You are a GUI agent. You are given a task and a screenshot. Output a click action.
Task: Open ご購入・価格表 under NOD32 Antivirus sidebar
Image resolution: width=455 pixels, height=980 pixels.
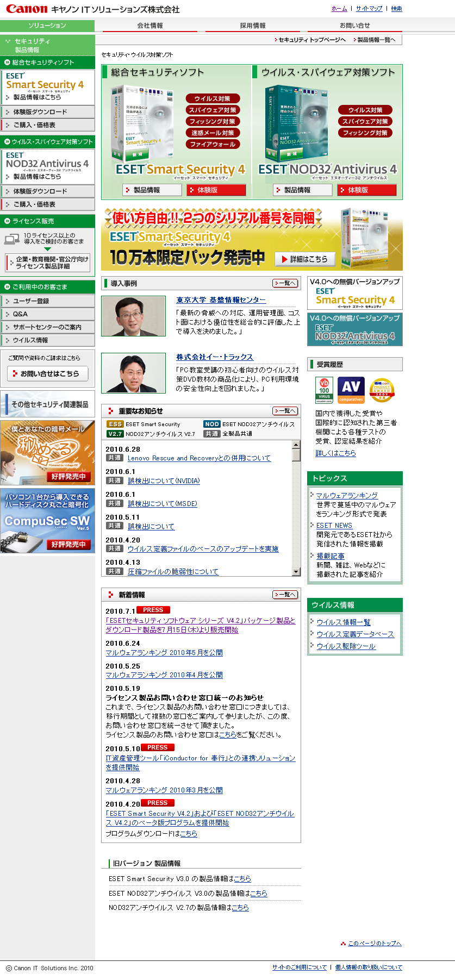tap(47, 204)
